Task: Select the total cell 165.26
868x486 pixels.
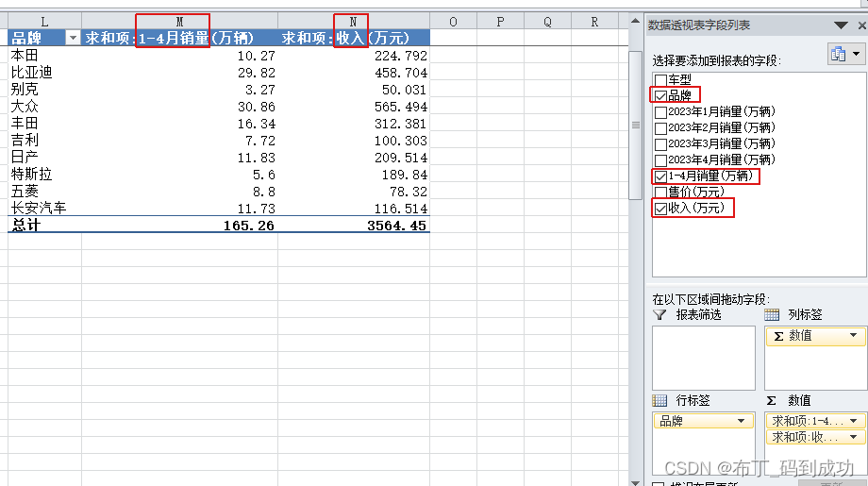Action: tap(179, 226)
